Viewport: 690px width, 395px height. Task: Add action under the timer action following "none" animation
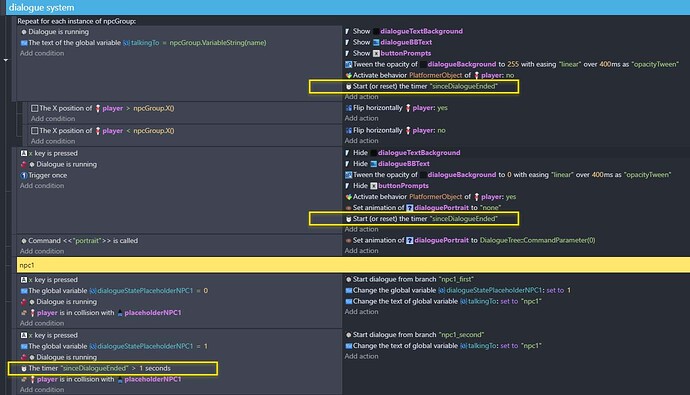pyautogui.click(x=361, y=229)
